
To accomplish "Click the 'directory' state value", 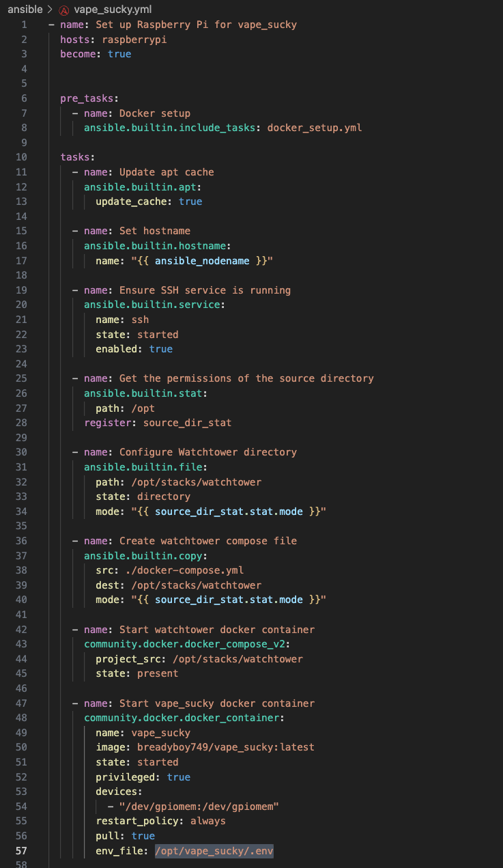I will pyautogui.click(x=164, y=496).
